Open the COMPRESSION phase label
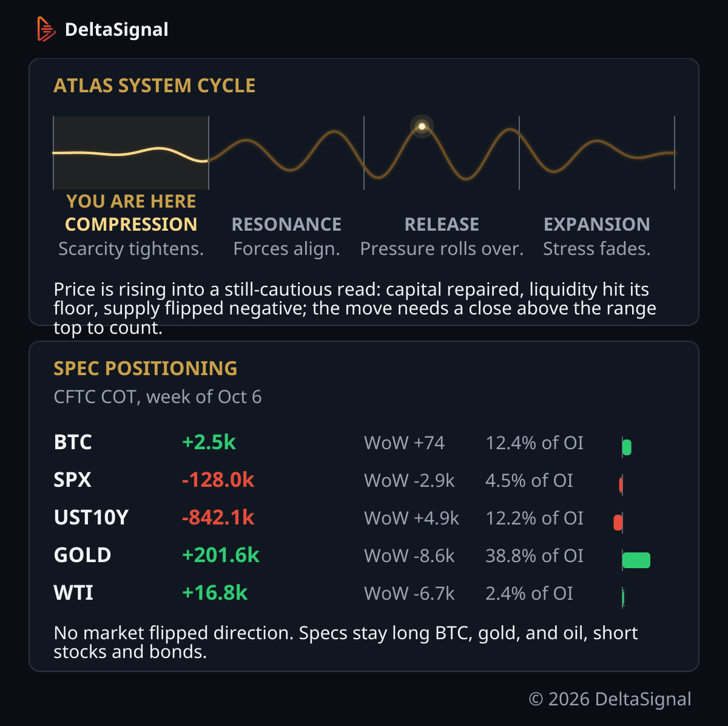This screenshot has width=728, height=726. point(131,224)
